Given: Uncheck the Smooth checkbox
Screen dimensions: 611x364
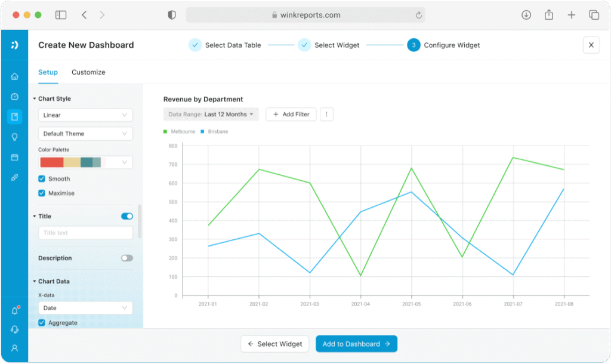Looking at the screenshot, I should pyautogui.click(x=42, y=179).
